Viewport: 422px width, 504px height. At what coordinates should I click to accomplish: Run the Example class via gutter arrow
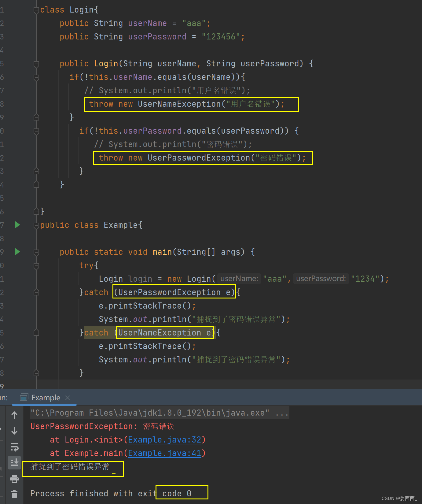click(x=17, y=225)
